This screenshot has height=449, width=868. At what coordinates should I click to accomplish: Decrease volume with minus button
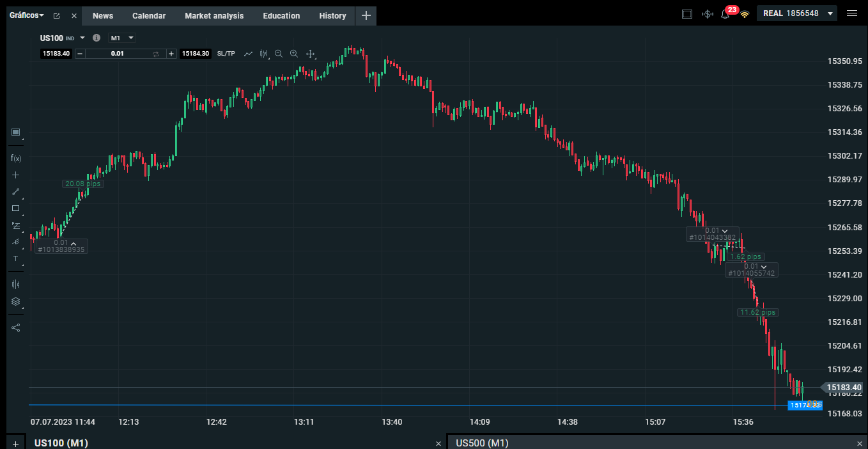point(80,54)
